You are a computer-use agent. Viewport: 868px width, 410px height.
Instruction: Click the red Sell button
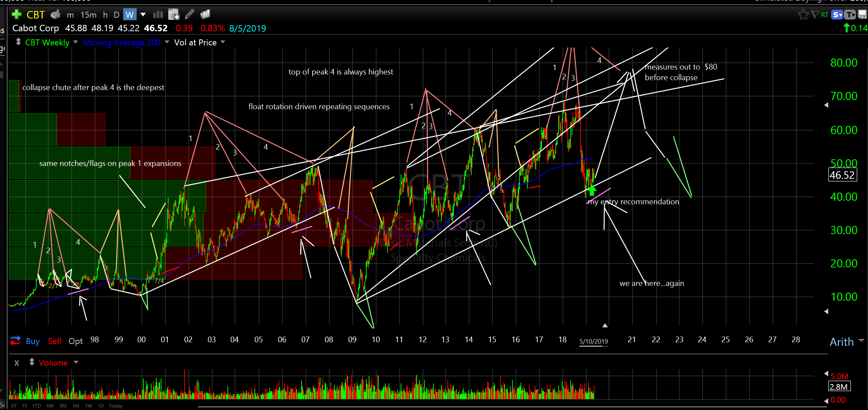[54, 341]
